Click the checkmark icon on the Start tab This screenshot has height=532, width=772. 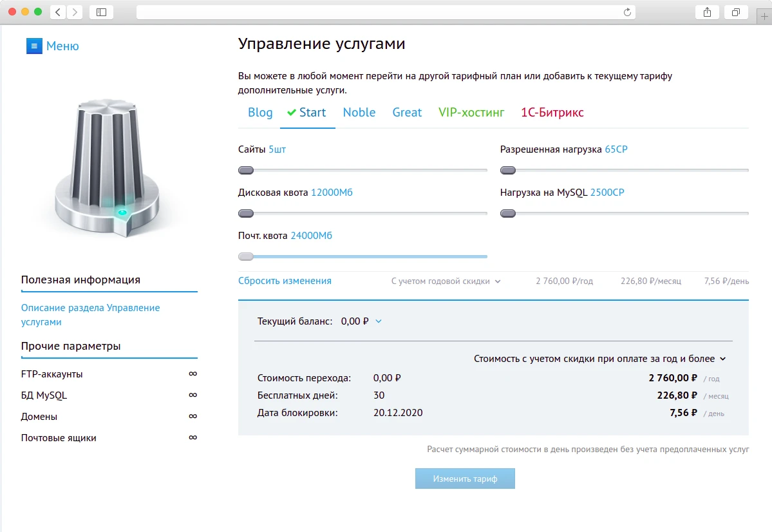click(x=292, y=111)
